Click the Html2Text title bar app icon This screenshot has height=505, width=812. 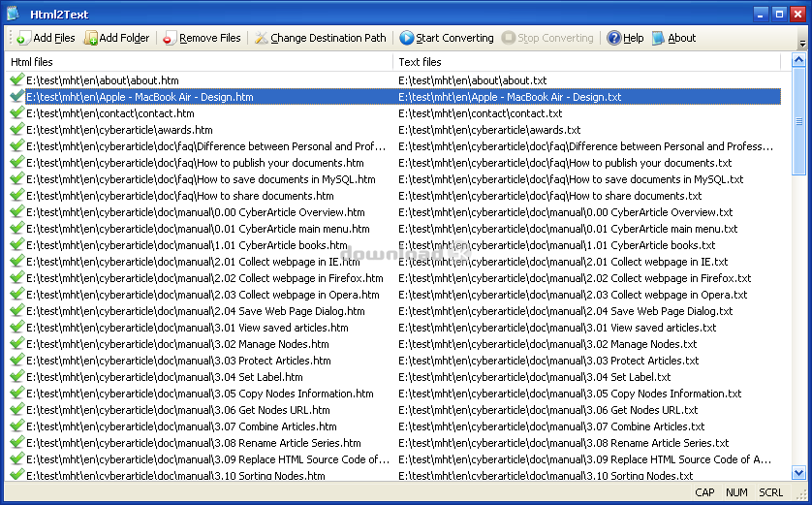(13, 14)
